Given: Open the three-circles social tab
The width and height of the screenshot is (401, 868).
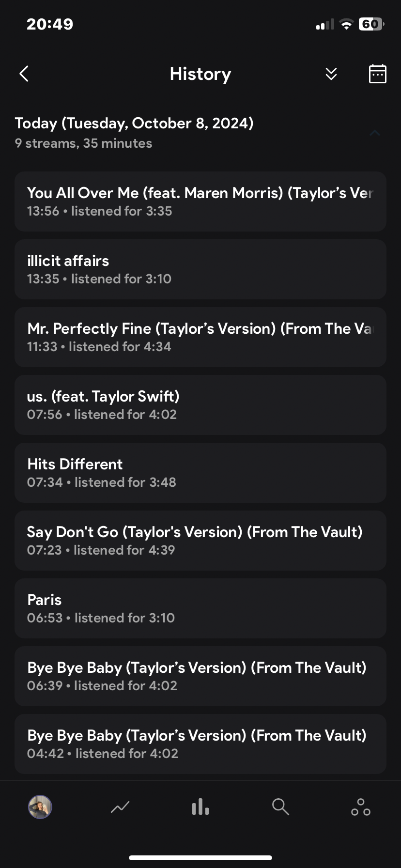Looking at the screenshot, I should pos(361,807).
